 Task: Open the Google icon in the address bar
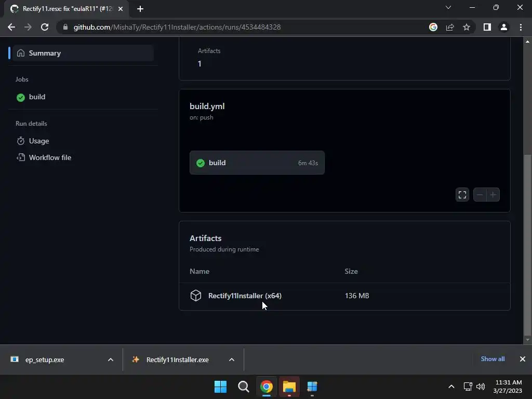tap(433, 27)
